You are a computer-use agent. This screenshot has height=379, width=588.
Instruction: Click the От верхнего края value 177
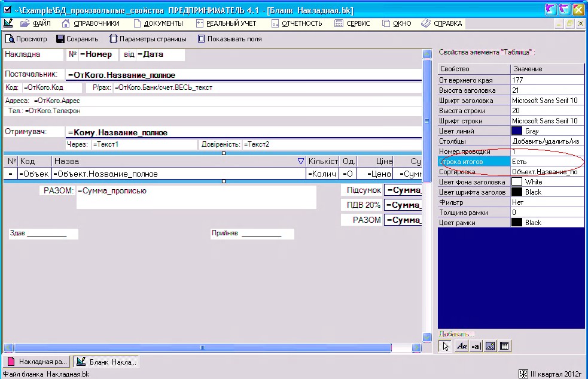(x=546, y=80)
